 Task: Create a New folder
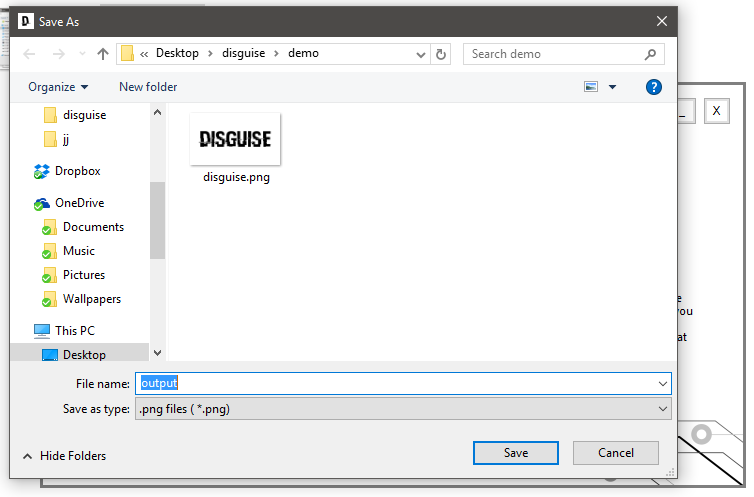(x=148, y=87)
